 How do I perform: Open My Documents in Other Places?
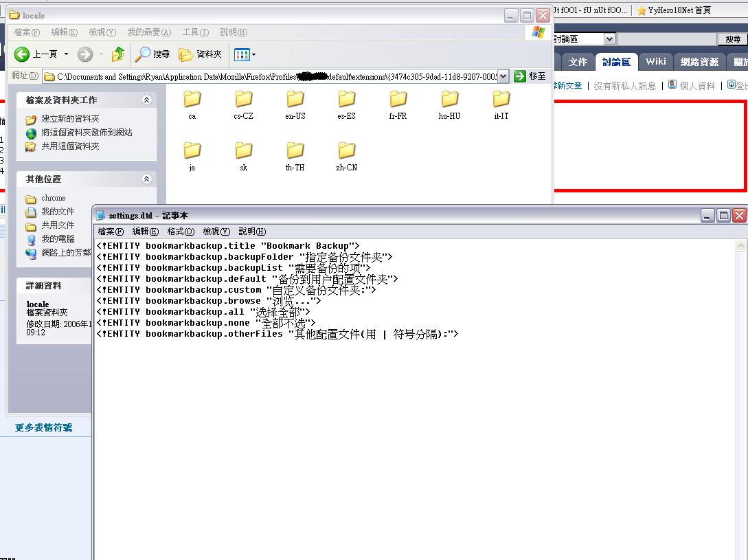pos(58,211)
